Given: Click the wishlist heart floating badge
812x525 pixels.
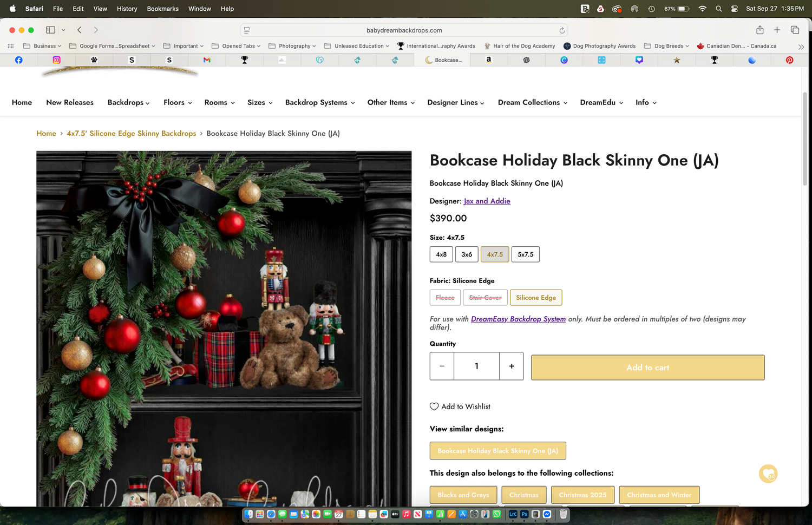Looking at the screenshot, I should [768, 474].
